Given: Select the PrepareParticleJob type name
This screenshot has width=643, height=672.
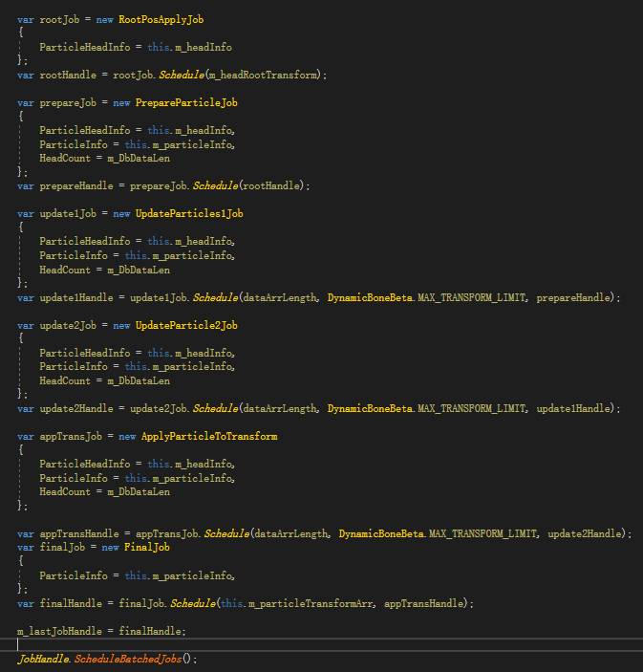Looking at the screenshot, I should point(186,103).
